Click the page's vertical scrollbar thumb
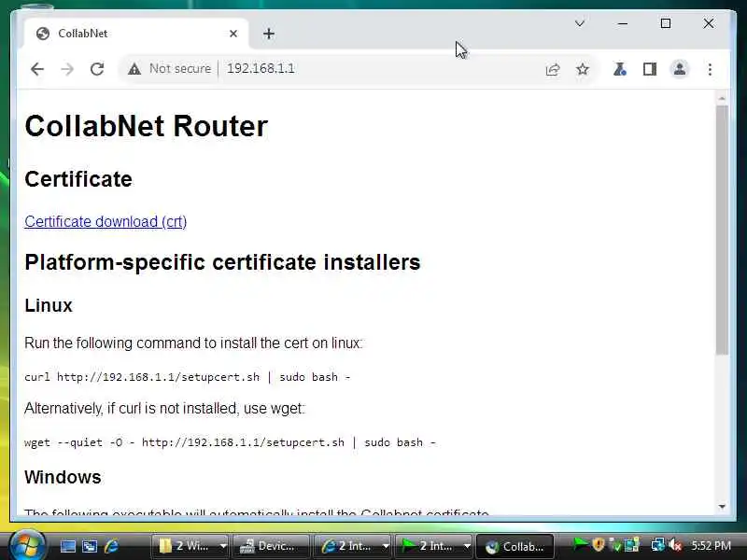The width and height of the screenshot is (747, 560). 722,230
